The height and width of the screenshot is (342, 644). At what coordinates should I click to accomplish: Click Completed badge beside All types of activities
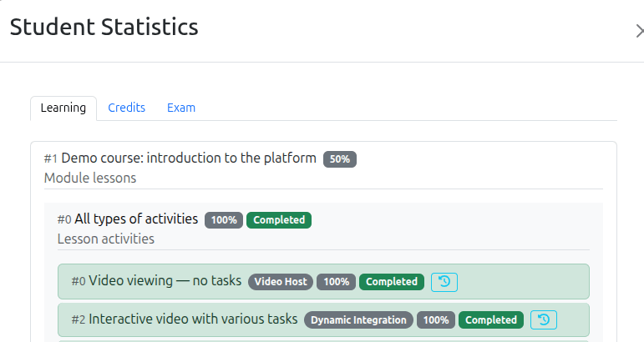pyautogui.click(x=279, y=220)
